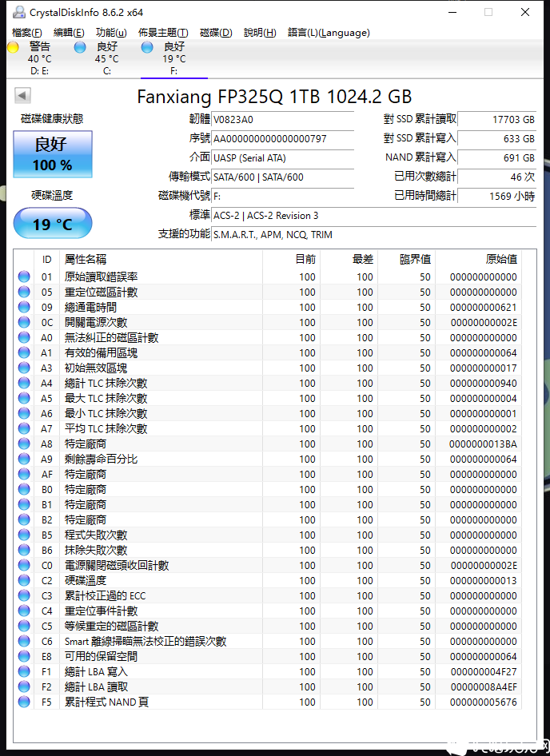Image resolution: width=550 pixels, height=756 pixels.
Task: Click status orb of attribute AF row
Action: [24, 474]
